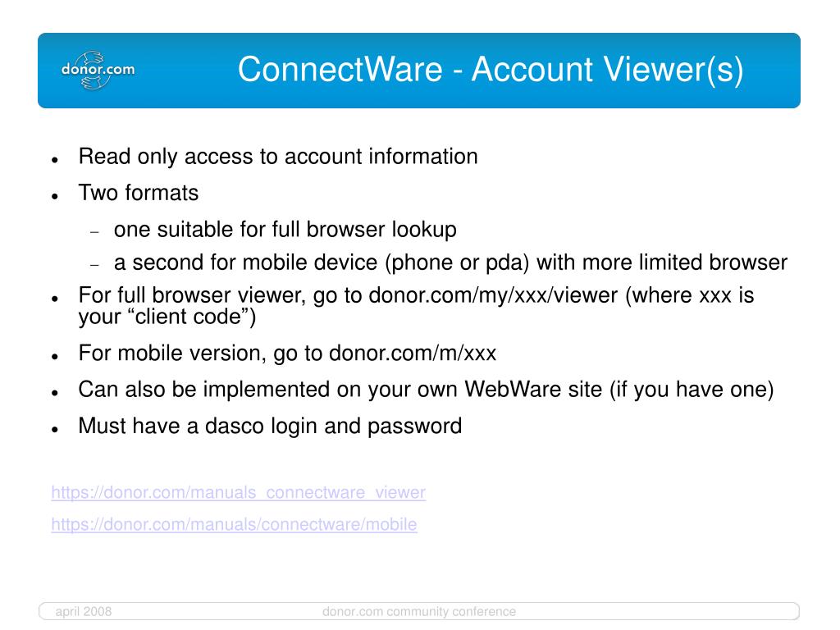The image size is (840, 630).
Task: Click 'Must have a dasco login and password'
Action: click(270, 426)
